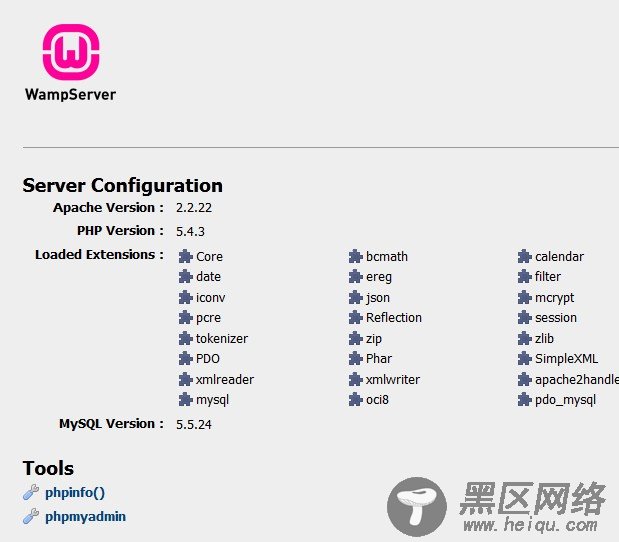Click the apache2handler extension name
Viewport: 619px width, 542px height.
(577, 380)
